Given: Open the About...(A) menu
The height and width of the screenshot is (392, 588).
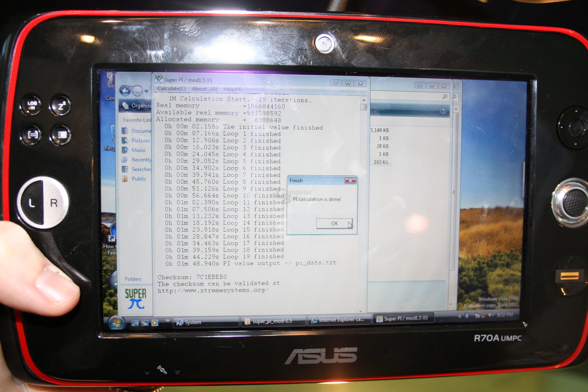Looking at the screenshot, I should pos(205,89).
